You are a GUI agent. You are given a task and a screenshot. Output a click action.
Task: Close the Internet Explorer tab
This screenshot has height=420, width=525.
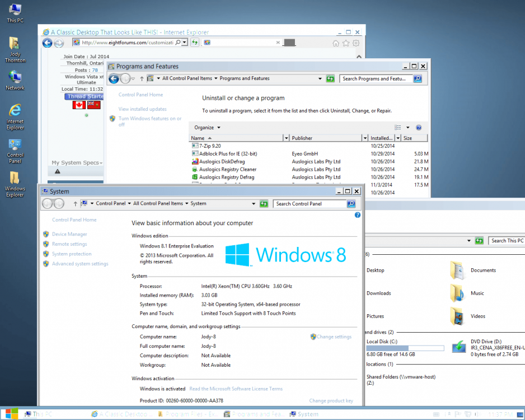pos(278,43)
